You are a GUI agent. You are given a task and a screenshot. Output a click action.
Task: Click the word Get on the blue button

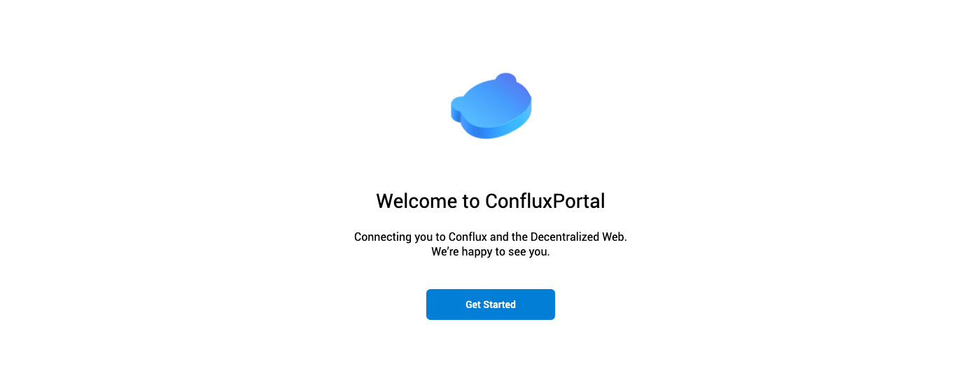(472, 304)
